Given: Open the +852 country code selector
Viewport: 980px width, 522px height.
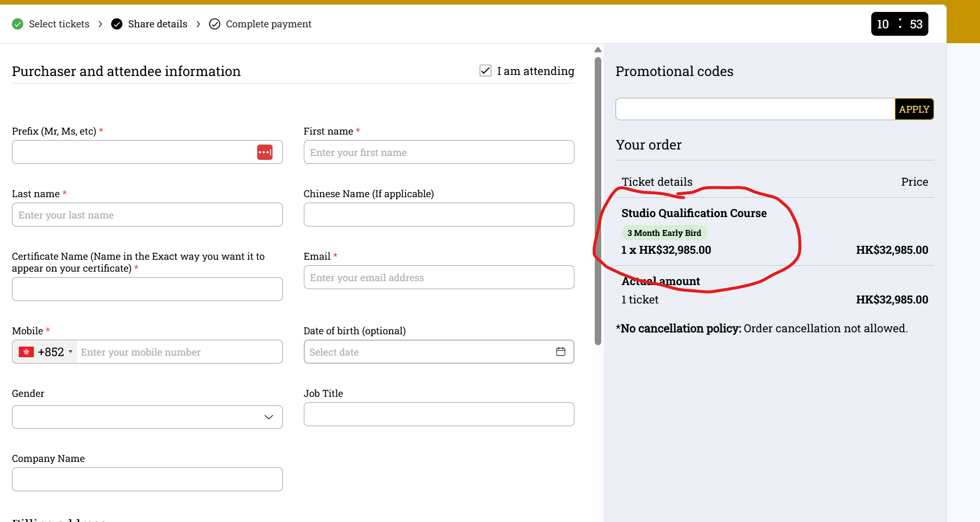Looking at the screenshot, I should 55,352.
